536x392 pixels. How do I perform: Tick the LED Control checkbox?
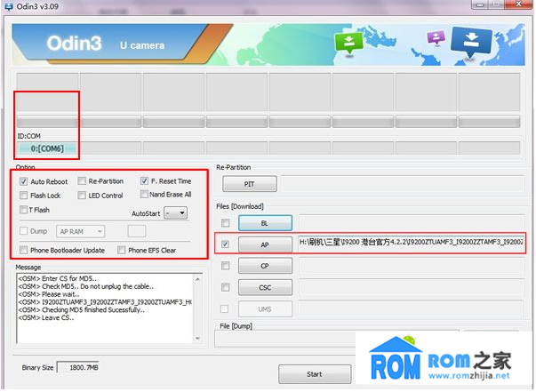coord(82,196)
